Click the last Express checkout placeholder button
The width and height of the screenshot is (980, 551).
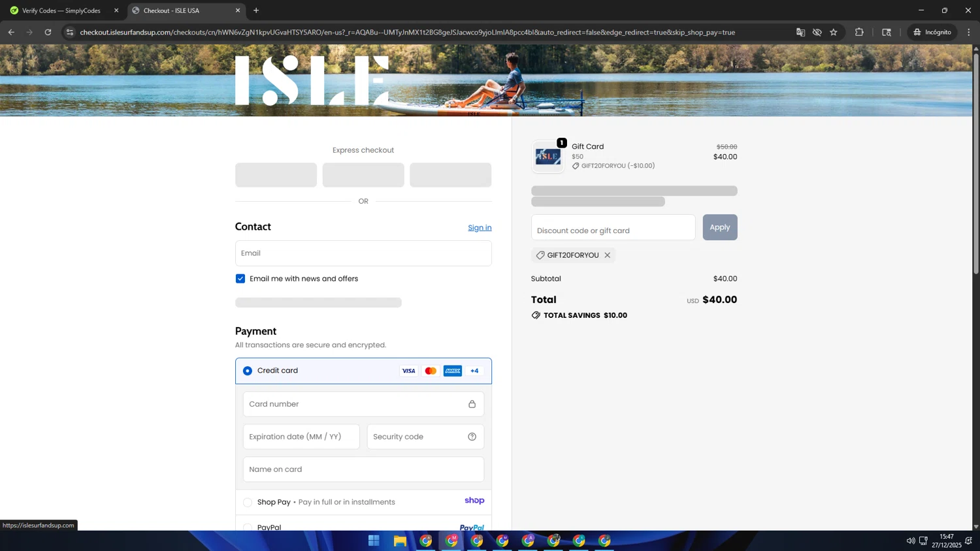450,175
